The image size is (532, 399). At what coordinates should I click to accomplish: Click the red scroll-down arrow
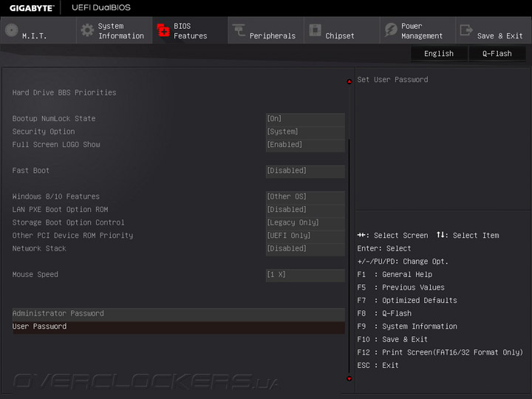point(349,378)
